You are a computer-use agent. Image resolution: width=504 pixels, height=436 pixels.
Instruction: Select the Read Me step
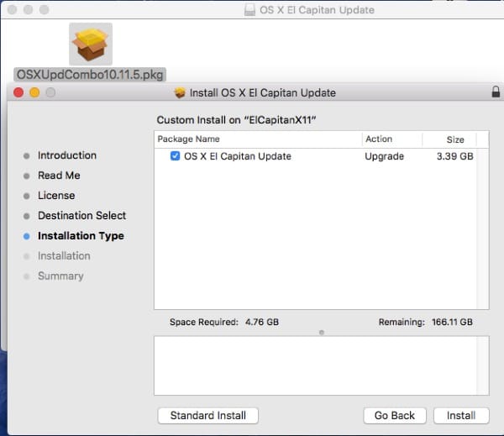(x=59, y=176)
